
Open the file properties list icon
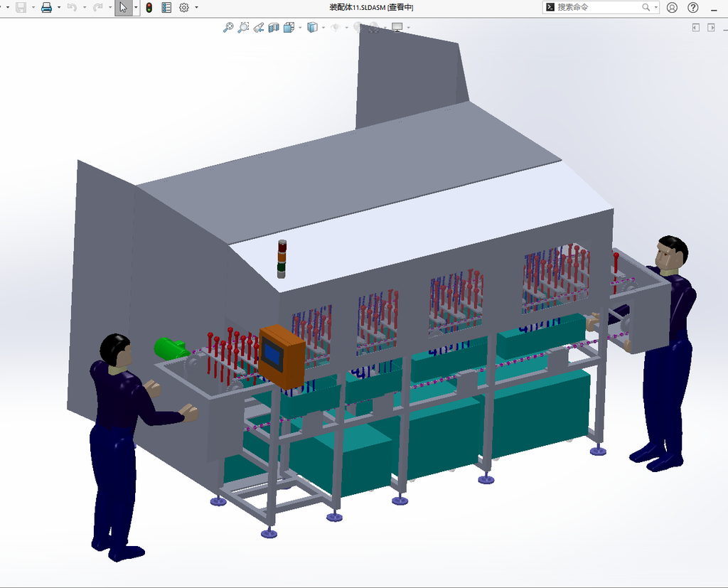click(166, 7)
